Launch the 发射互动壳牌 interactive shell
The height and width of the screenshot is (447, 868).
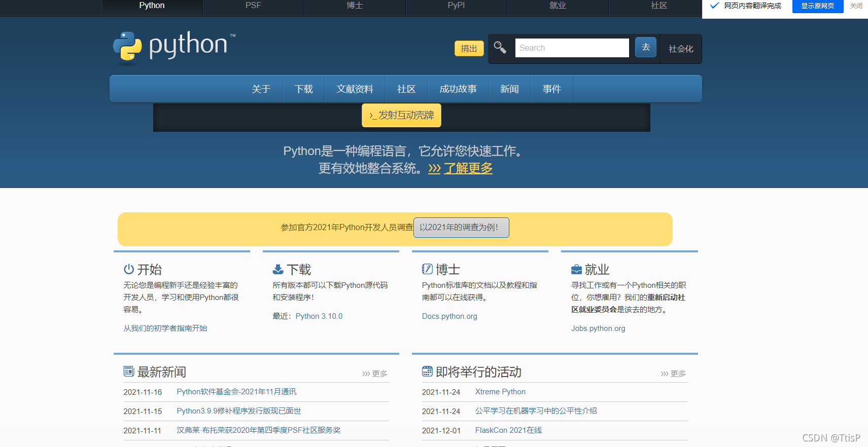tap(401, 116)
